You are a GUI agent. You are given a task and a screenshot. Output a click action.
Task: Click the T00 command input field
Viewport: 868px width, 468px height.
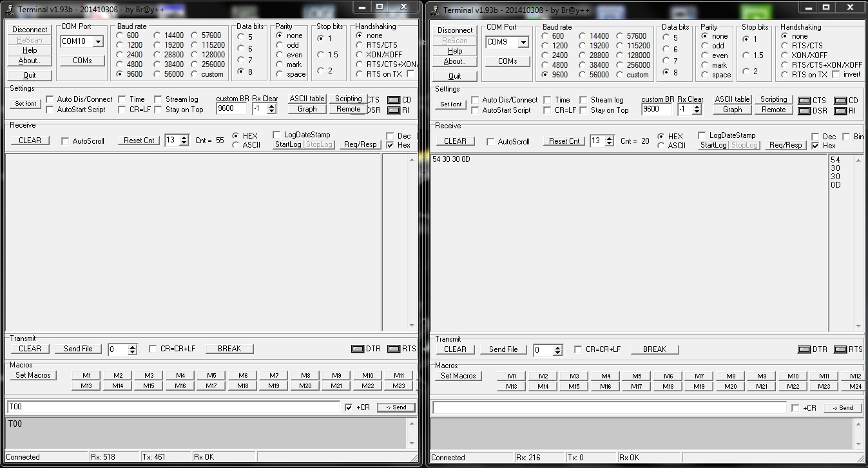173,407
